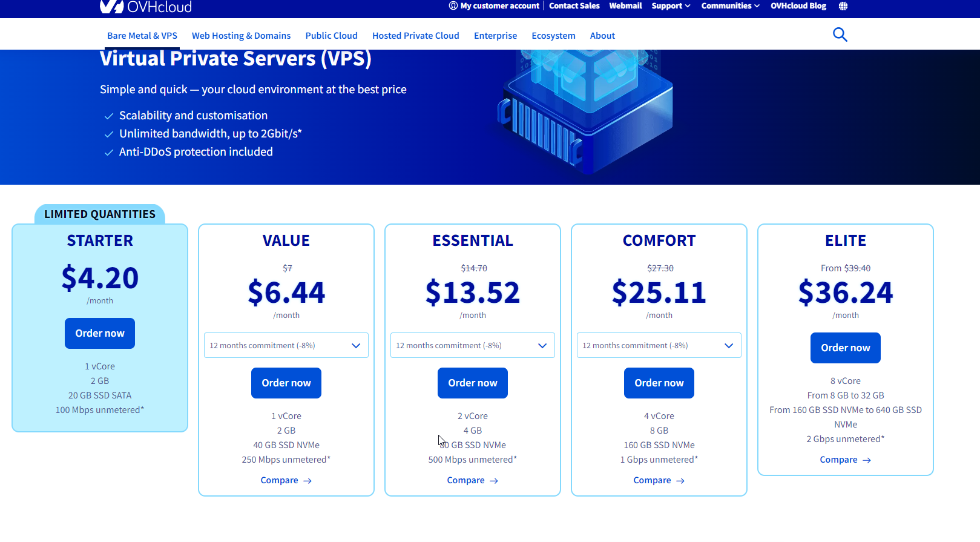980x542 pixels.
Task: Order the Starter VPS plan
Action: coord(100,333)
